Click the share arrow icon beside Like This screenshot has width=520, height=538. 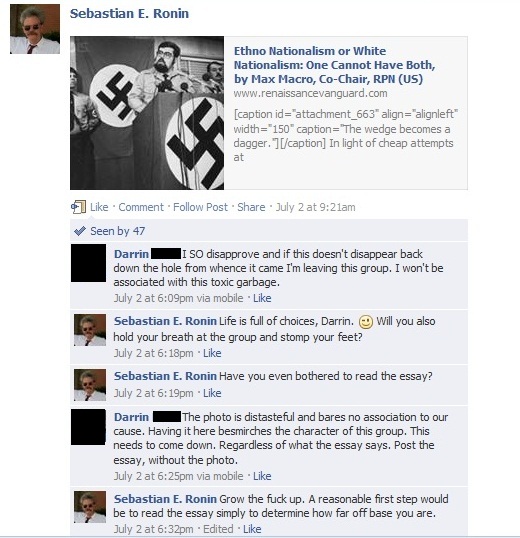[x=78, y=207]
